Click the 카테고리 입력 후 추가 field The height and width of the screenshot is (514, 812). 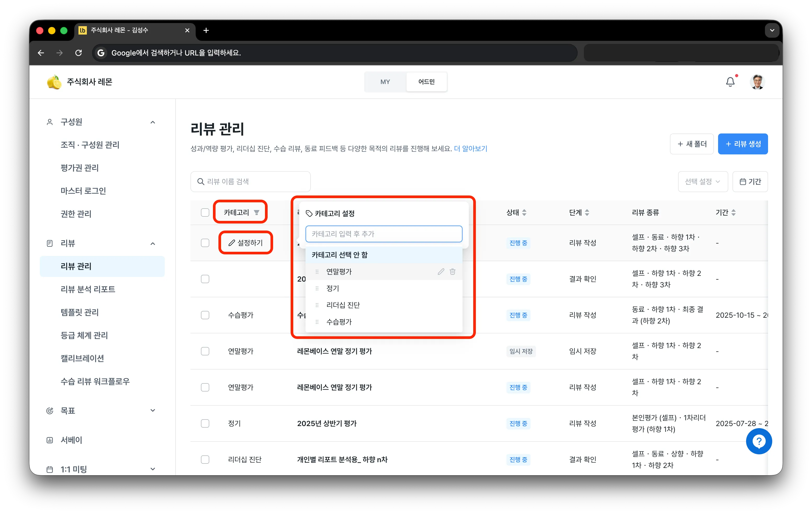[x=384, y=234]
